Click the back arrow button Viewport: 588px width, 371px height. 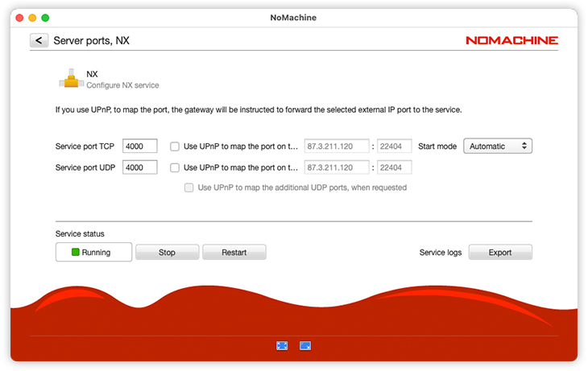point(39,40)
